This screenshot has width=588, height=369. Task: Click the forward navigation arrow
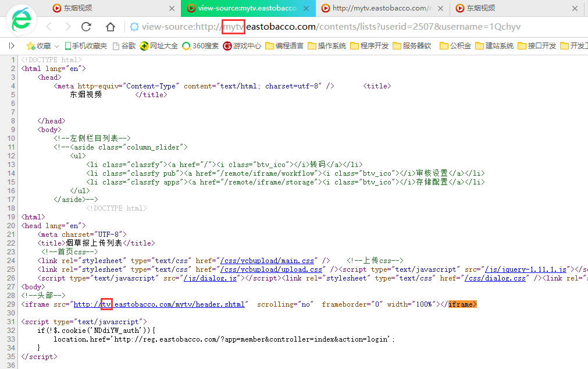pos(68,27)
